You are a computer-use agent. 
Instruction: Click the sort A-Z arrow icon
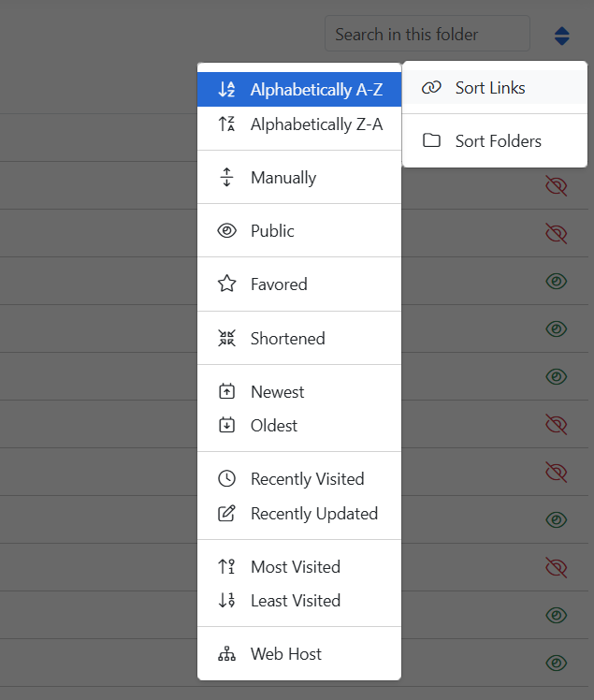click(x=226, y=89)
